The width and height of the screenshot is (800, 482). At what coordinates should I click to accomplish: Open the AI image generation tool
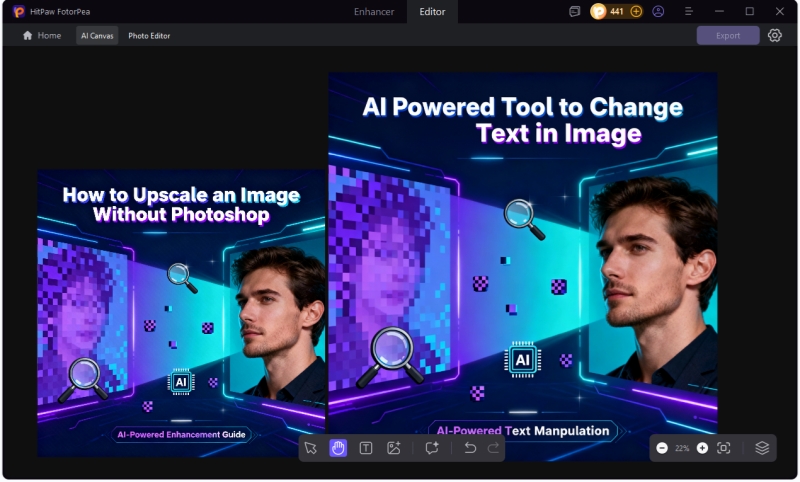[x=393, y=448]
